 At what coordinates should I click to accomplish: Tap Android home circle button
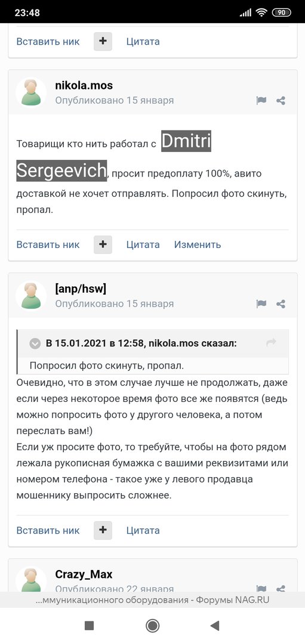153,626
